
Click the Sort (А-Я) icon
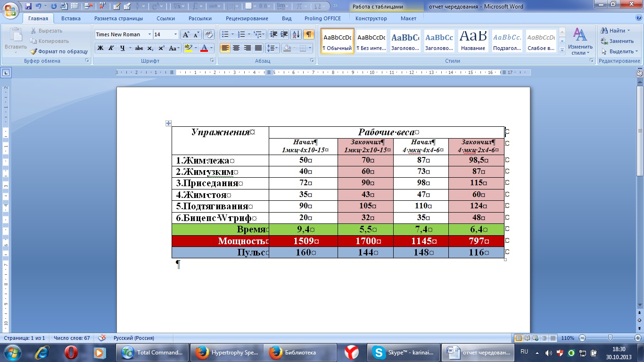(x=296, y=34)
